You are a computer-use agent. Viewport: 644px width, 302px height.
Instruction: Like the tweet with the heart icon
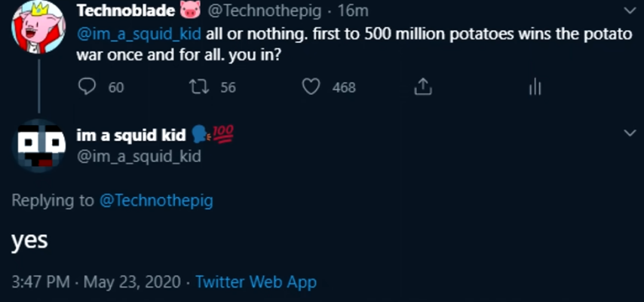pyautogui.click(x=311, y=87)
